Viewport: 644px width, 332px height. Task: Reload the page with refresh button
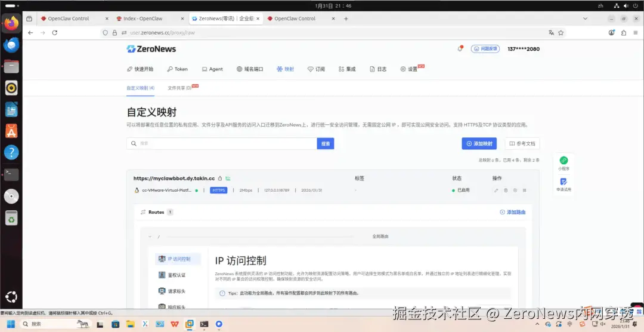click(x=55, y=32)
